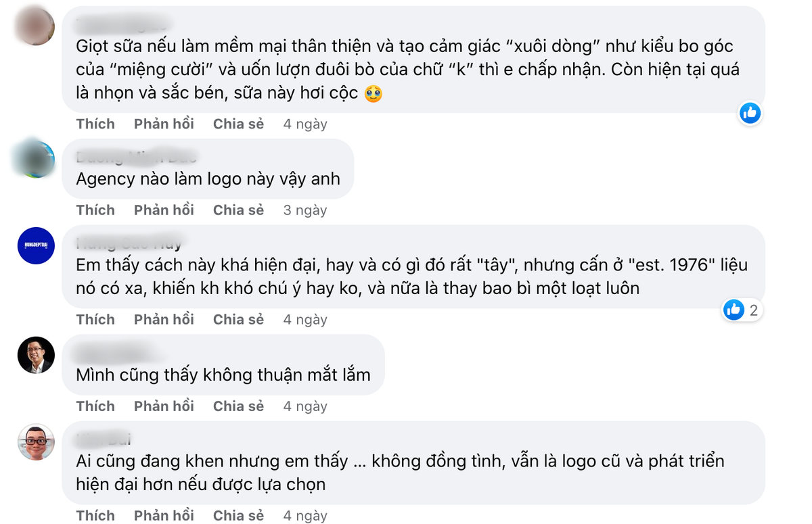812x524 pixels.
Task: Click the blushing emoji in the first comment
Action: pos(374,94)
